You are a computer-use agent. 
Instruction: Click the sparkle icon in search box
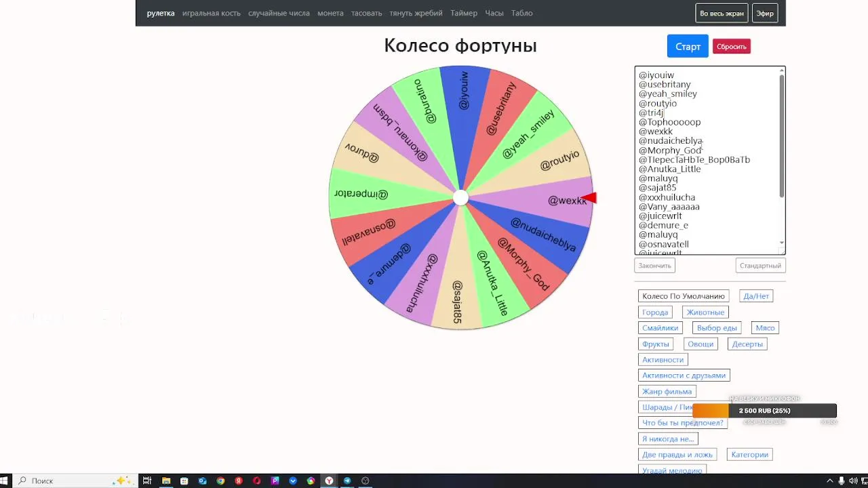(x=122, y=481)
